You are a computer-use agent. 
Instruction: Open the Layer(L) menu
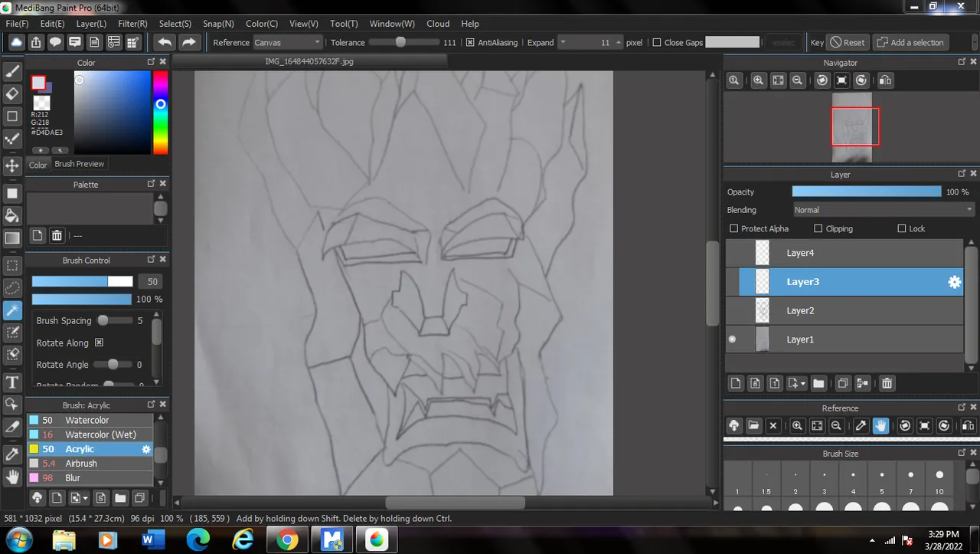coord(91,24)
